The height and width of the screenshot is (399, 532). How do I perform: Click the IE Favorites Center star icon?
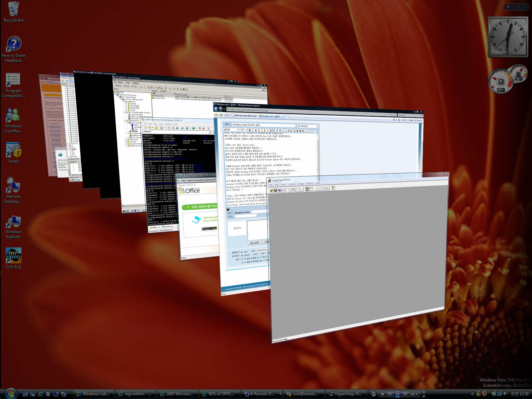pos(216,115)
